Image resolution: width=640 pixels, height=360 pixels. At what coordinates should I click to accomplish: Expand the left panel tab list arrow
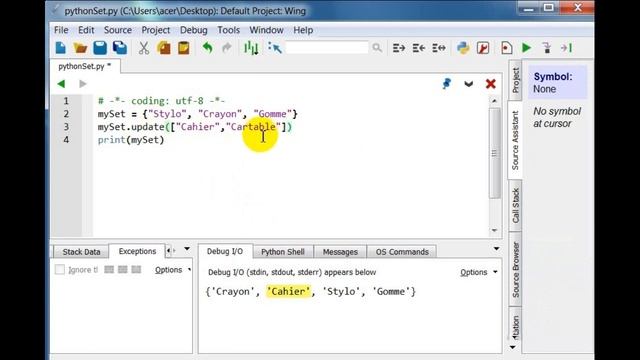(x=187, y=249)
